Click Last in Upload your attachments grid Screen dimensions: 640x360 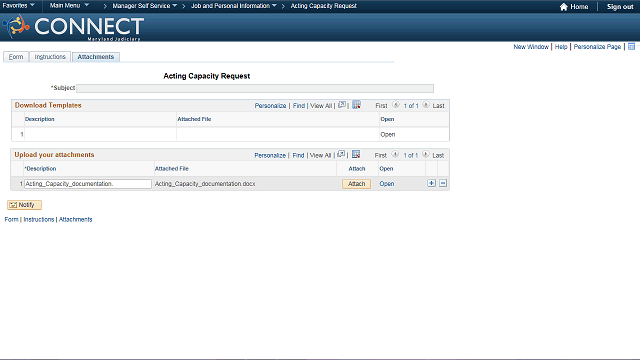pyautogui.click(x=438, y=156)
